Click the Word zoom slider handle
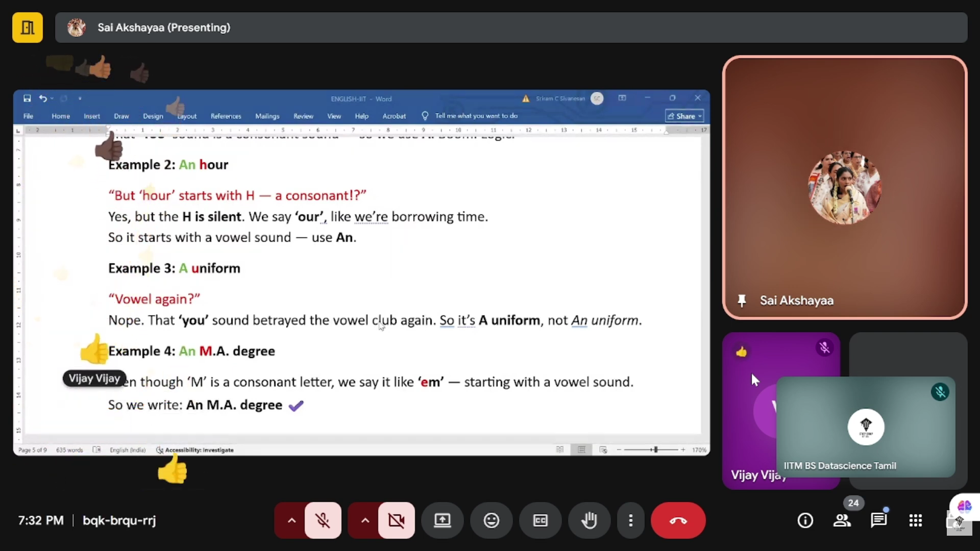980x551 pixels. pos(656,449)
